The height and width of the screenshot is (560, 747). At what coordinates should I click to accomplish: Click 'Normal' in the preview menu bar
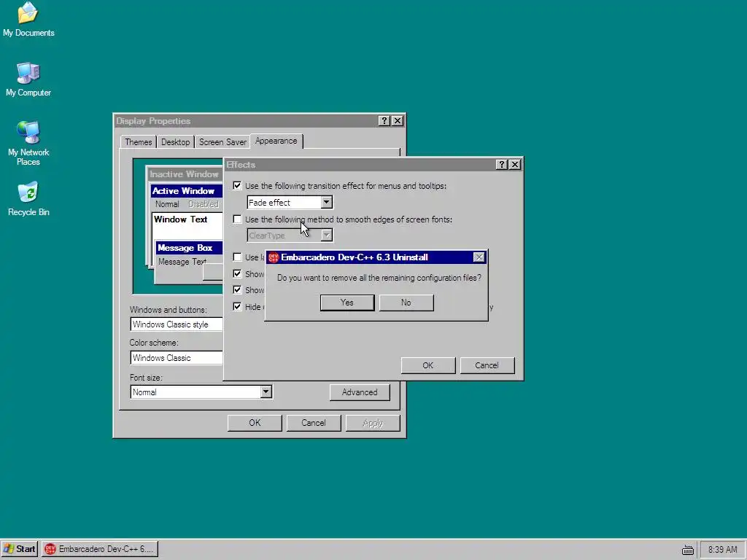[x=167, y=204]
